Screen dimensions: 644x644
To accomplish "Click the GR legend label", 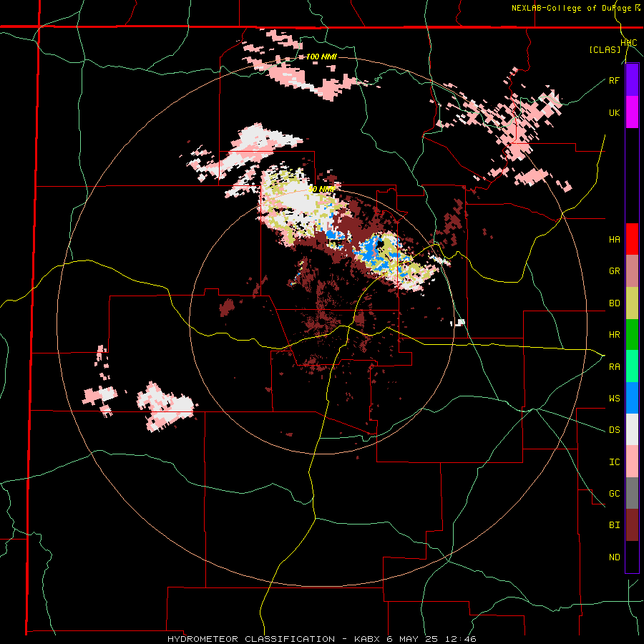I will 615,271.
